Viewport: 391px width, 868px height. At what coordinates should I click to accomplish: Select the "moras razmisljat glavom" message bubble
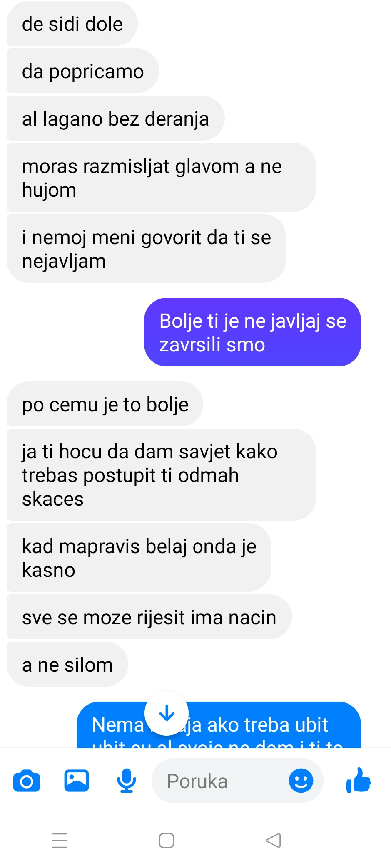click(161, 178)
